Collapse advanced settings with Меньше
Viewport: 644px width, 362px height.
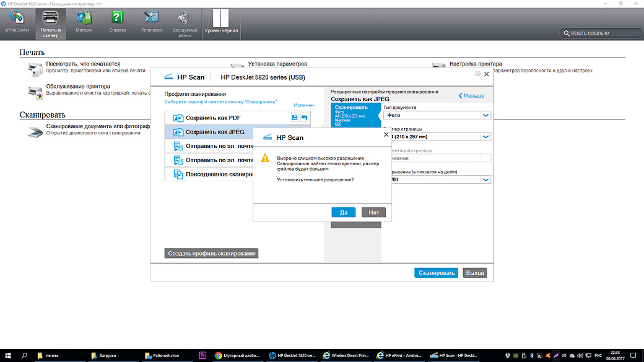[x=471, y=96]
